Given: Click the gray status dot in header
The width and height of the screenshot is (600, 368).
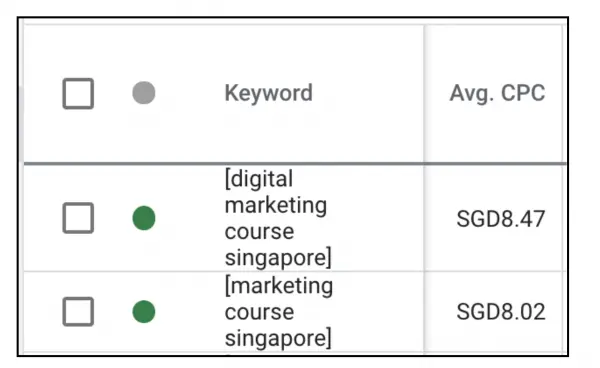Looking at the screenshot, I should [x=144, y=93].
